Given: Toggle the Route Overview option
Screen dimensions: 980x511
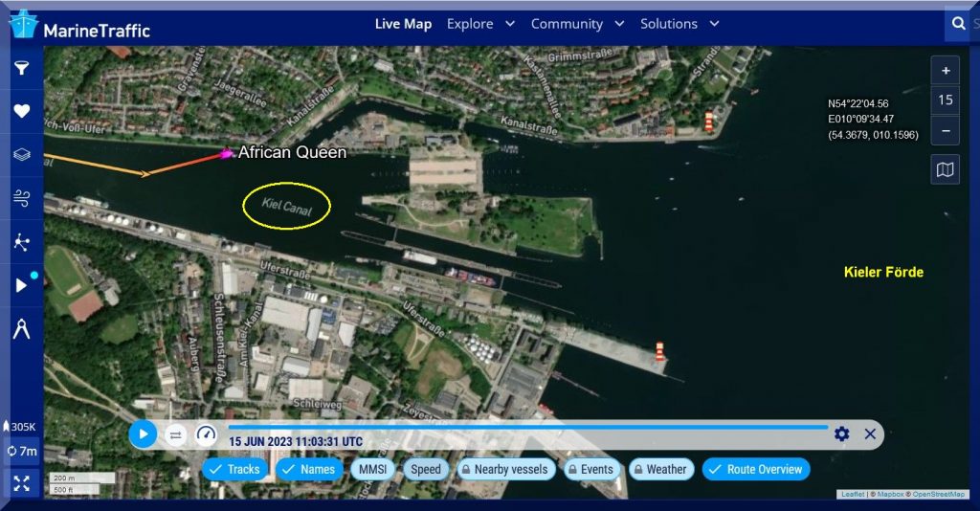Looking at the screenshot, I should pyautogui.click(x=755, y=469).
